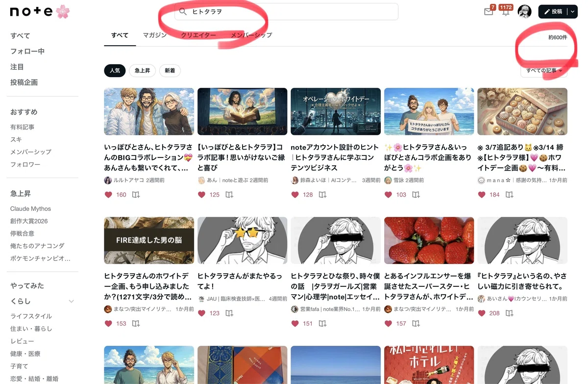Viewport: 588px width, 384px height.
Task: Bookmark the article with 128 likes
Action: click(x=322, y=195)
